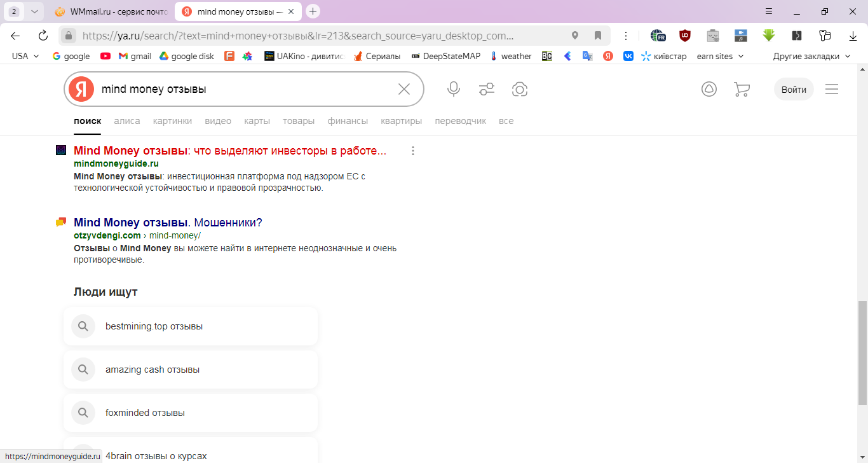
Task: Open the three-dot menu beside address bar
Action: tap(626, 36)
